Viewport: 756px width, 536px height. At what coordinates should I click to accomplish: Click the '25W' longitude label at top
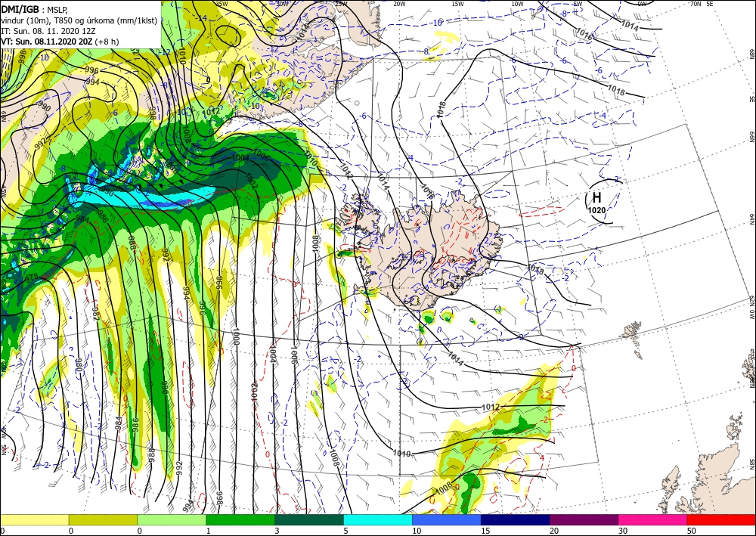[340, 4]
